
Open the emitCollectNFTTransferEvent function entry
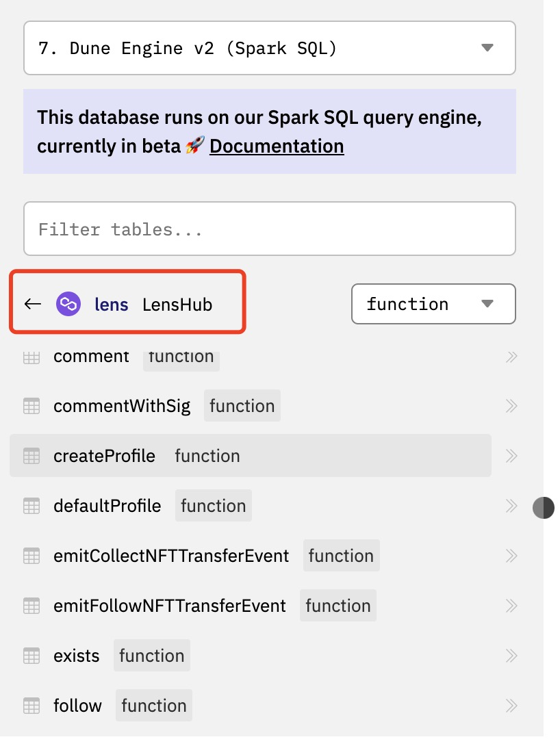point(171,556)
